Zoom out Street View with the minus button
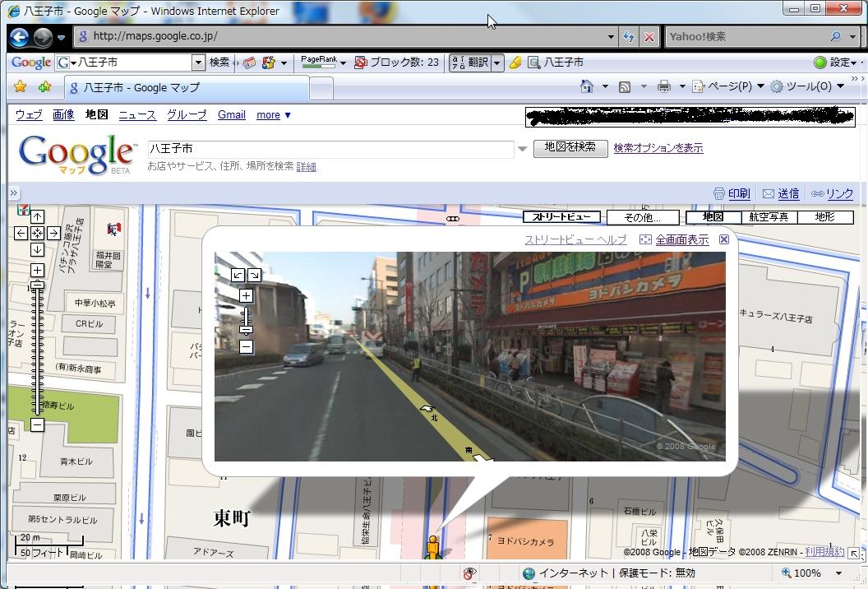Viewport: 868px width, 589px height. pos(247,347)
